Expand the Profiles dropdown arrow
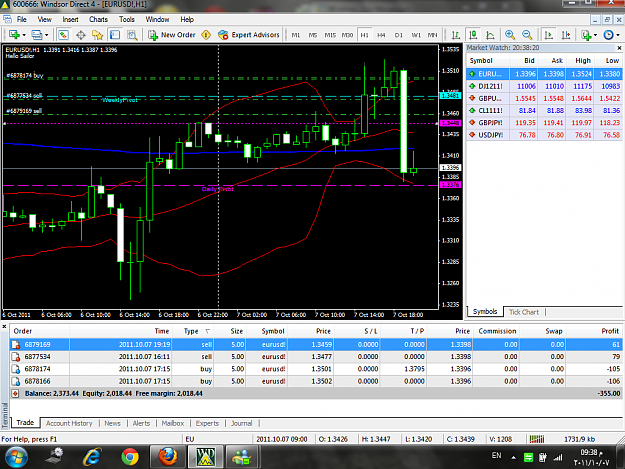The image size is (625, 469). (46, 35)
